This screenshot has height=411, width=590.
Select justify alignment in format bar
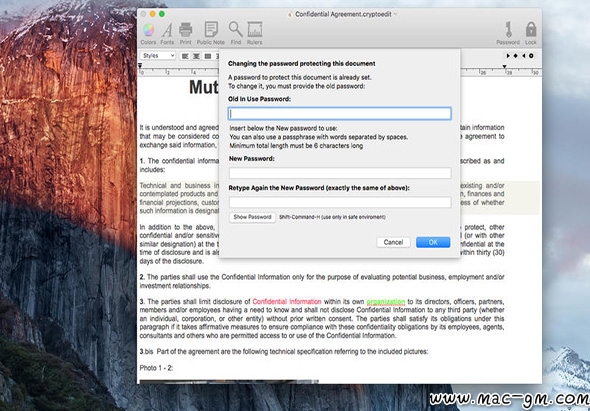pos(207,56)
